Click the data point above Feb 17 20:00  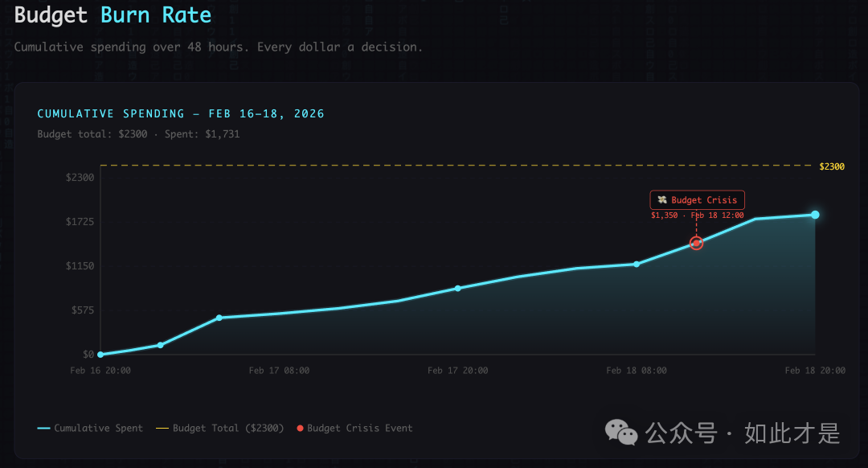[x=458, y=288]
